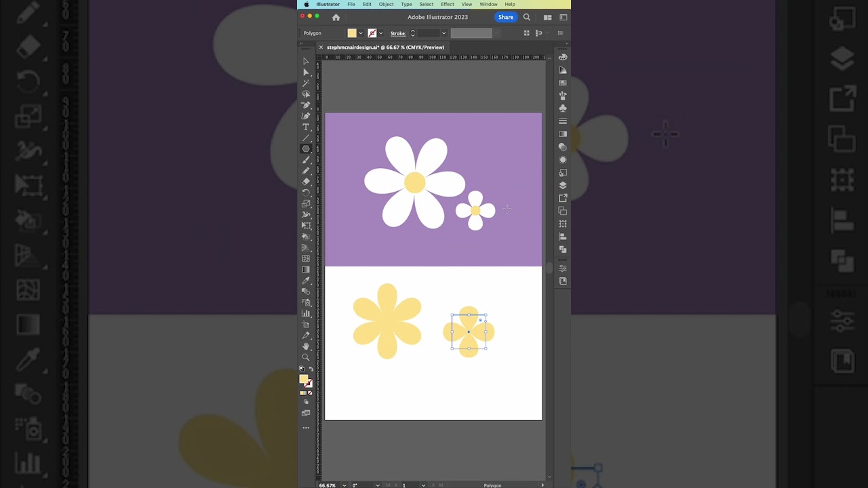Click stroke weight stepper arrows

412,33
